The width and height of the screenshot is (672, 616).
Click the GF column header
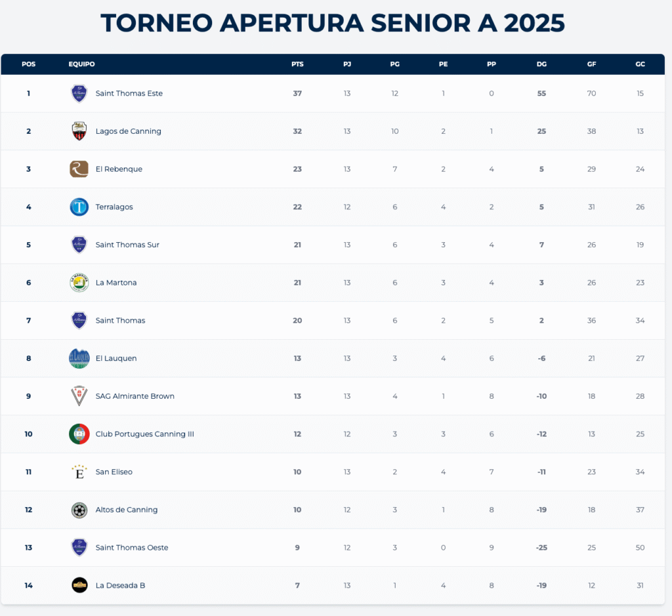(591, 64)
